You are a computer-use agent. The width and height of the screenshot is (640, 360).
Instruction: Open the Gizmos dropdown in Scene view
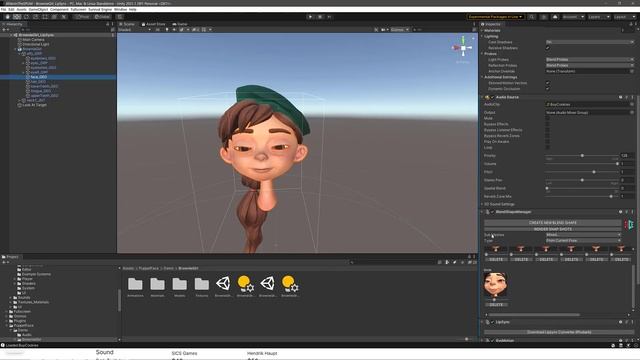click(x=400, y=29)
